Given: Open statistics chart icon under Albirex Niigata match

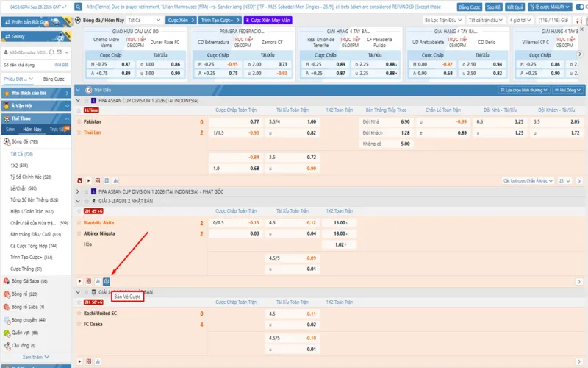Looking at the screenshot, I should (x=98, y=281).
